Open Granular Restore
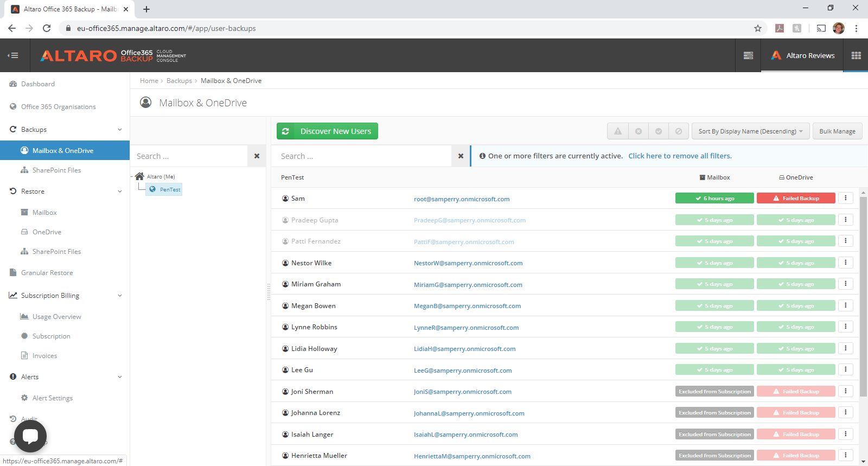Image resolution: width=868 pixels, height=466 pixels. click(x=47, y=273)
